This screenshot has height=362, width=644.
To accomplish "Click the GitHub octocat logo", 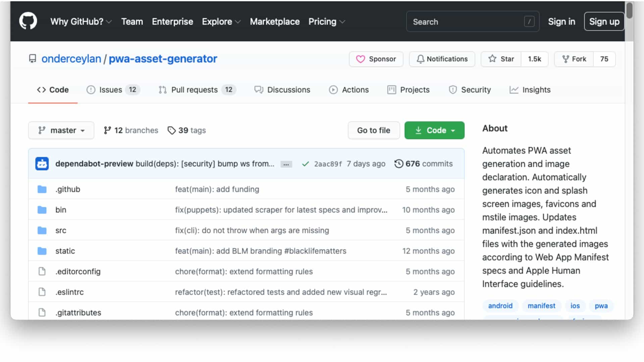I will pos(28,21).
